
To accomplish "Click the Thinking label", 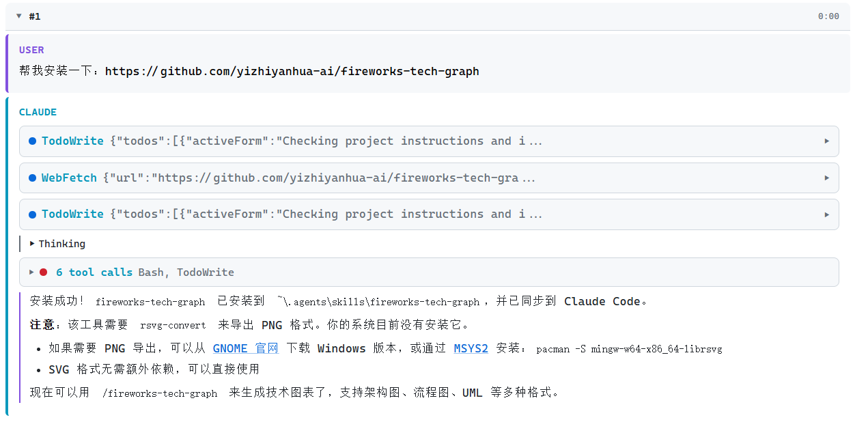I will [x=62, y=244].
